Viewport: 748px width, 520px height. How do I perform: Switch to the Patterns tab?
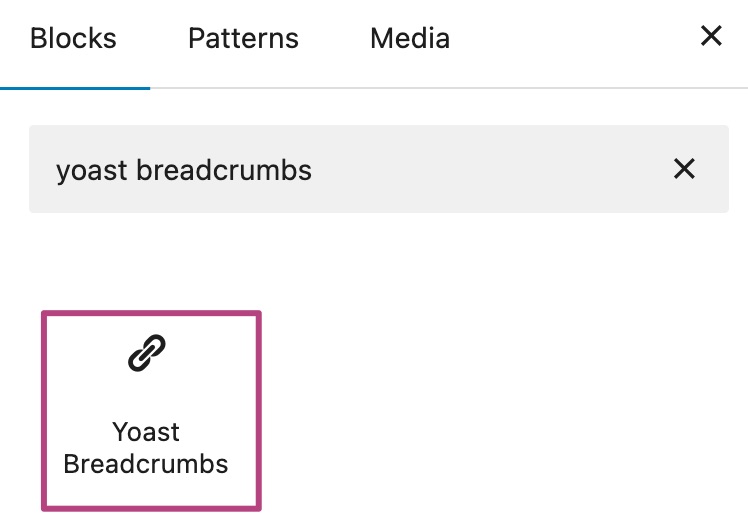point(243,38)
